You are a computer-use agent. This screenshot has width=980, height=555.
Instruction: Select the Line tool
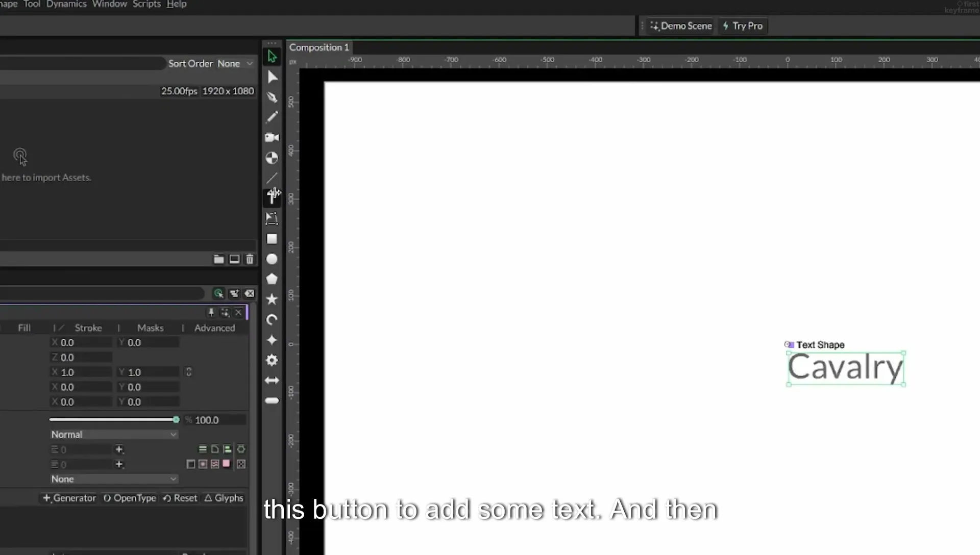coord(272,178)
